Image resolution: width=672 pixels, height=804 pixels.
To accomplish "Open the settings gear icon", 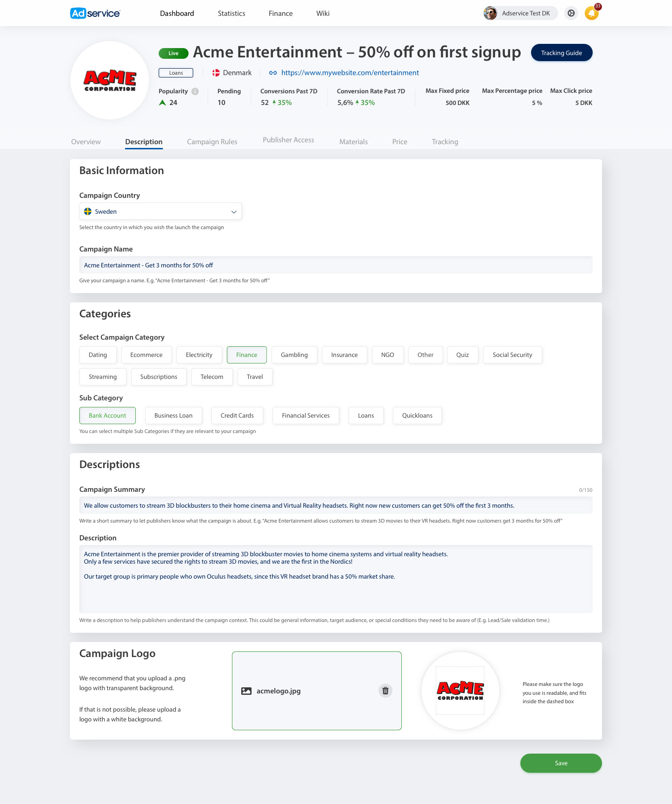I will [x=571, y=13].
